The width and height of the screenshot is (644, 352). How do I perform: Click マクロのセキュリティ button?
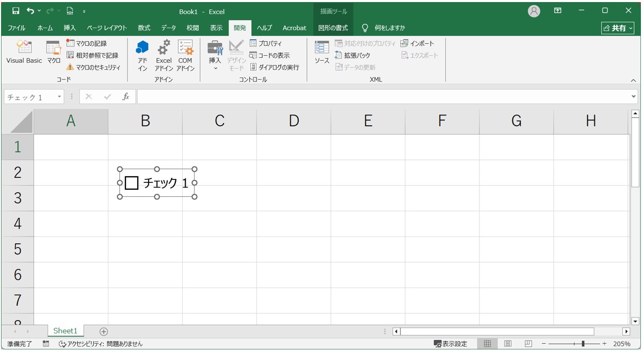click(93, 67)
